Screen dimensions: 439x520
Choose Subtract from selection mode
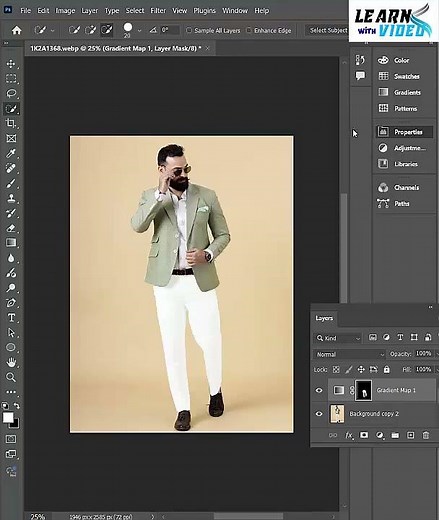pos(107,30)
